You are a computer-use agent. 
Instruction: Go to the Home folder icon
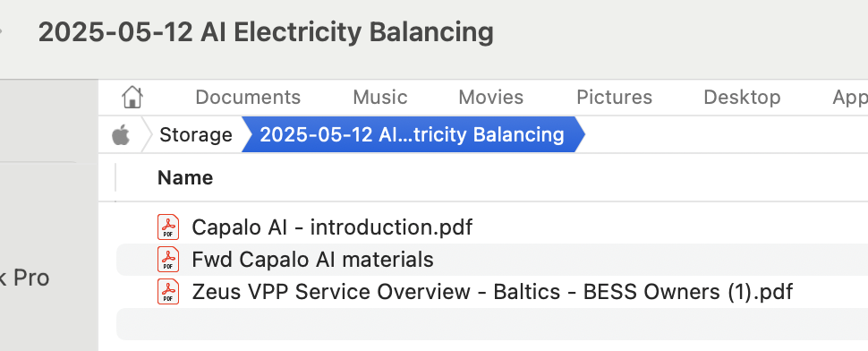tap(132, 97)
